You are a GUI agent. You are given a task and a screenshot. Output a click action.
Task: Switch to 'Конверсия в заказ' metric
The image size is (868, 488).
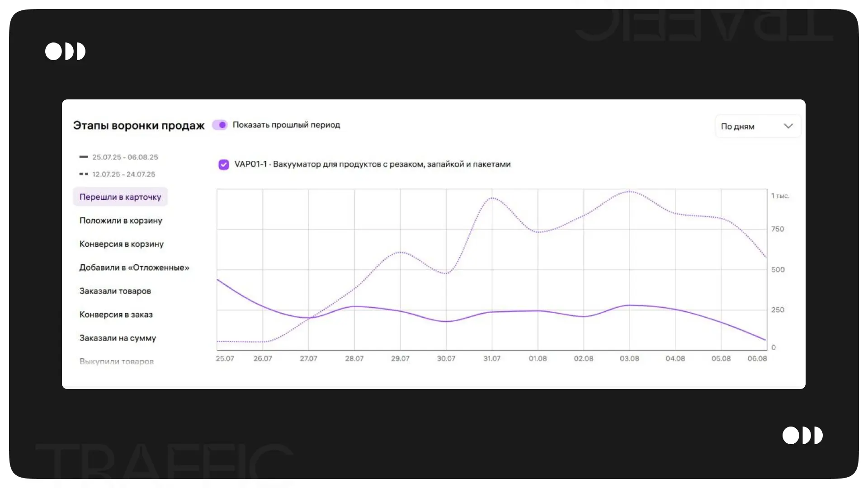coord(116,314)
